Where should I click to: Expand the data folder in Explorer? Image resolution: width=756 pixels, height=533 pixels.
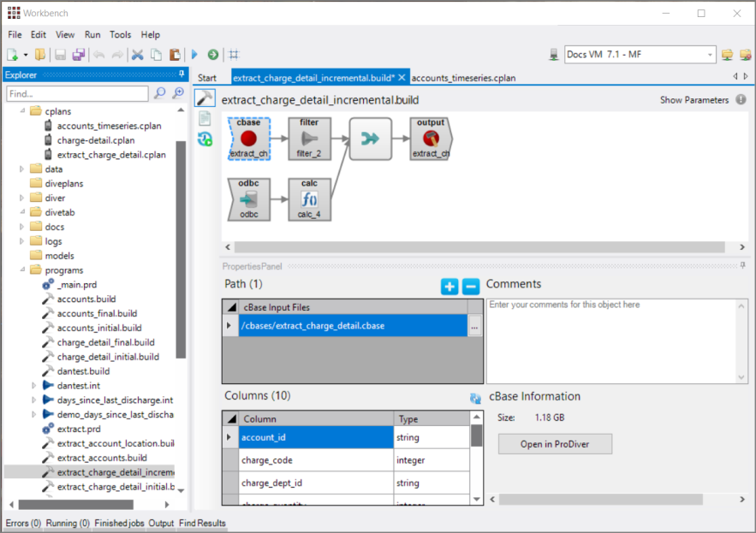click(x=23, y=169)
